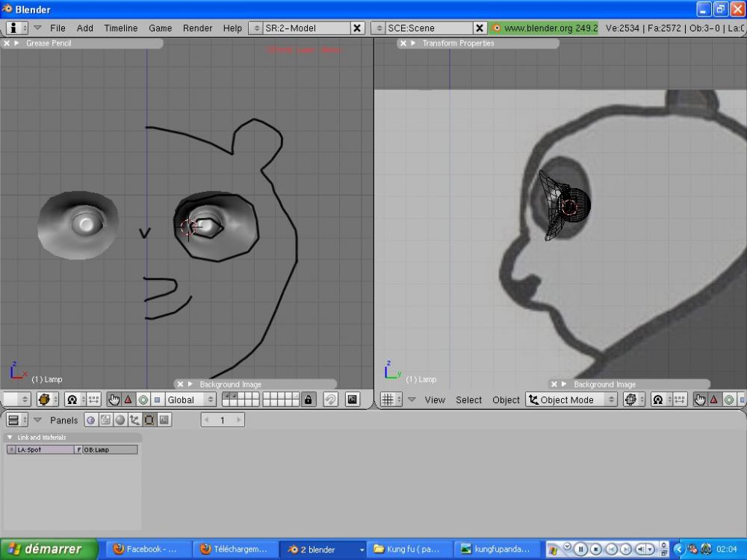The image size is (747, 560).
Task: Toggle the layer lock padlock button
Action: 308,399
